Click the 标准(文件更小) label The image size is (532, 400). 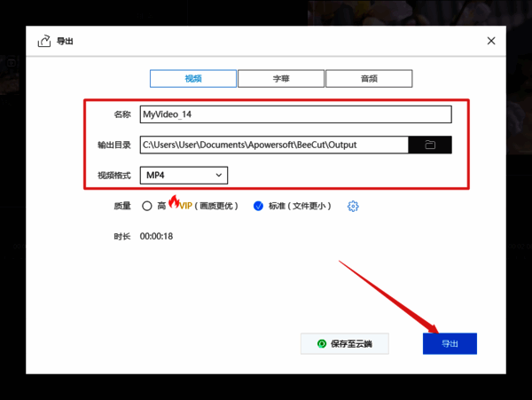click(300, 206)
